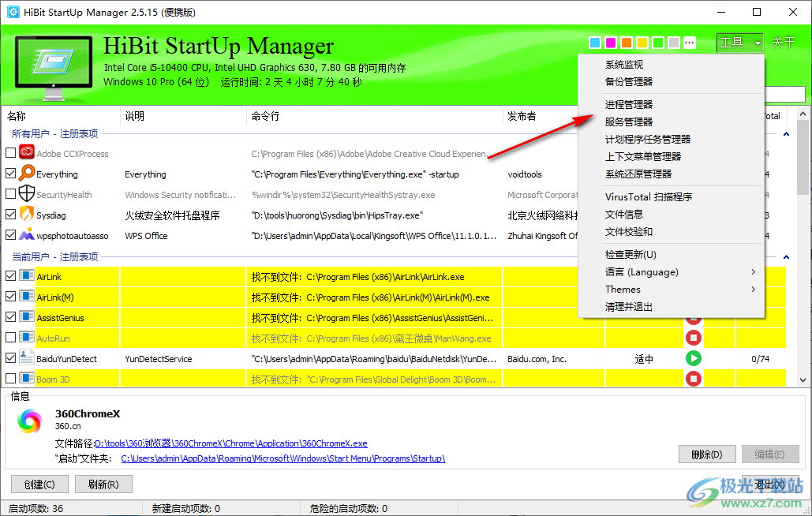Click the 刷新(R) button

click(x=103, y=484)
